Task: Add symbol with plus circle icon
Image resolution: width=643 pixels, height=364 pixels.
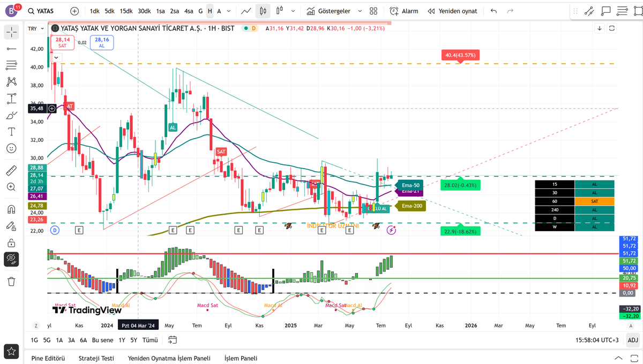Action: pos(74,11)
